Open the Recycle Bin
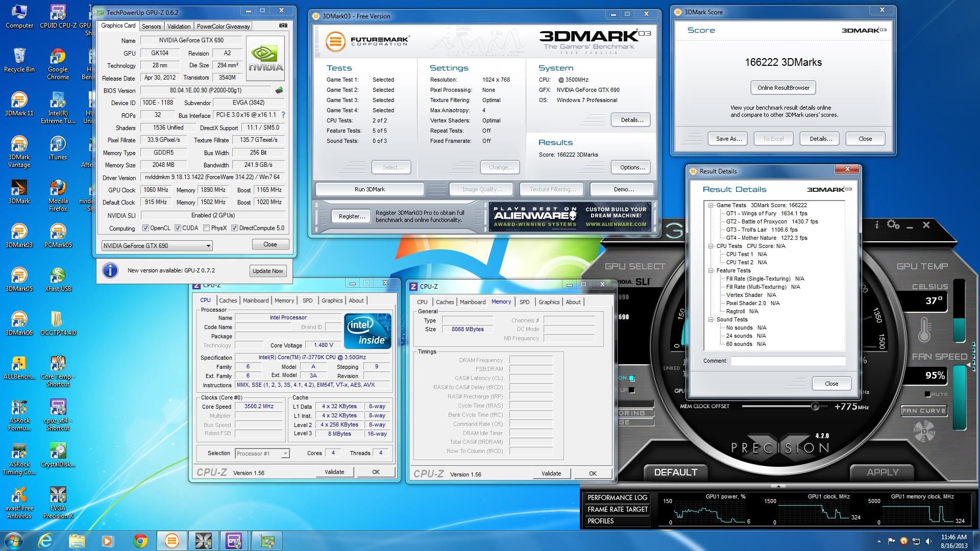Image resolution: width=980 pixels, height=551 pixels. (x=19, y=61)
